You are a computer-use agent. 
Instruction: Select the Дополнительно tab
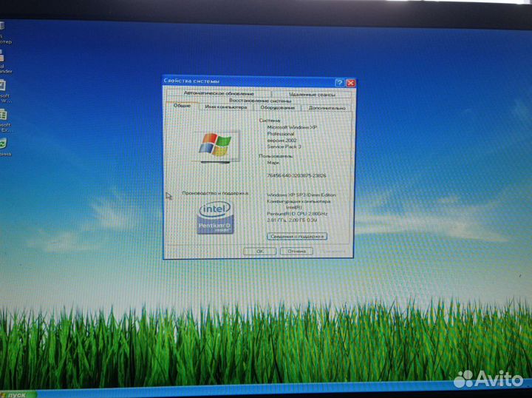323,107
